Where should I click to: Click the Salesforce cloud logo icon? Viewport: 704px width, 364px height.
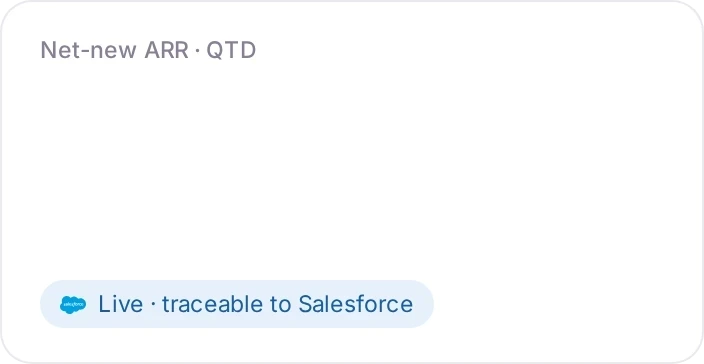[73, 304]
